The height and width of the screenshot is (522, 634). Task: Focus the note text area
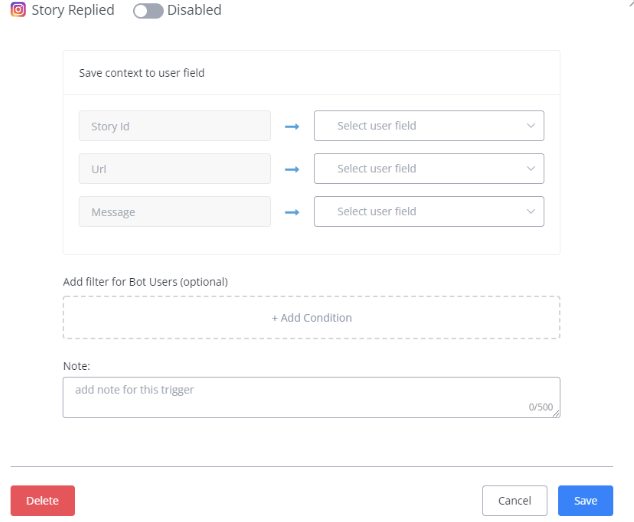point(311,397)
